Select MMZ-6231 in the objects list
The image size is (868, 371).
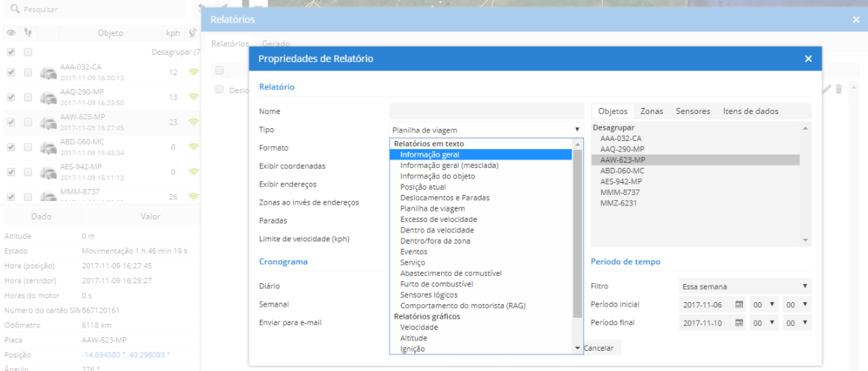pyautogui.click(x=618, y=203)
